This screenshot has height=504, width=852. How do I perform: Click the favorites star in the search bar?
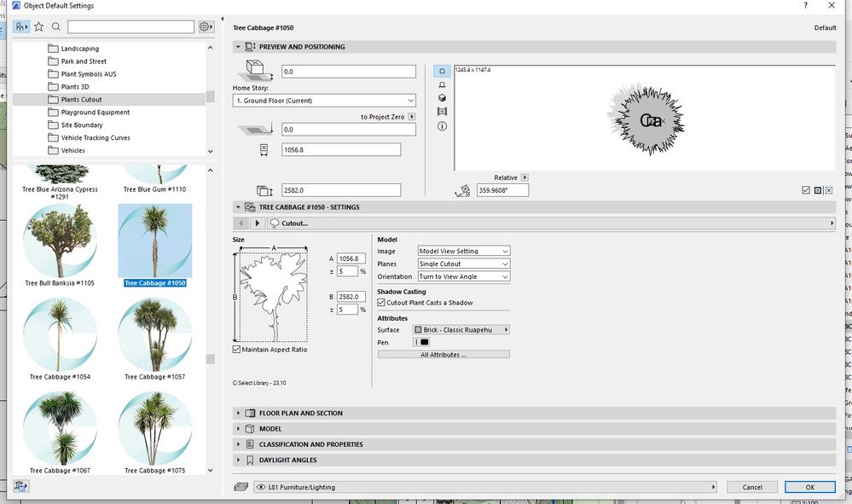click(39, 26)
